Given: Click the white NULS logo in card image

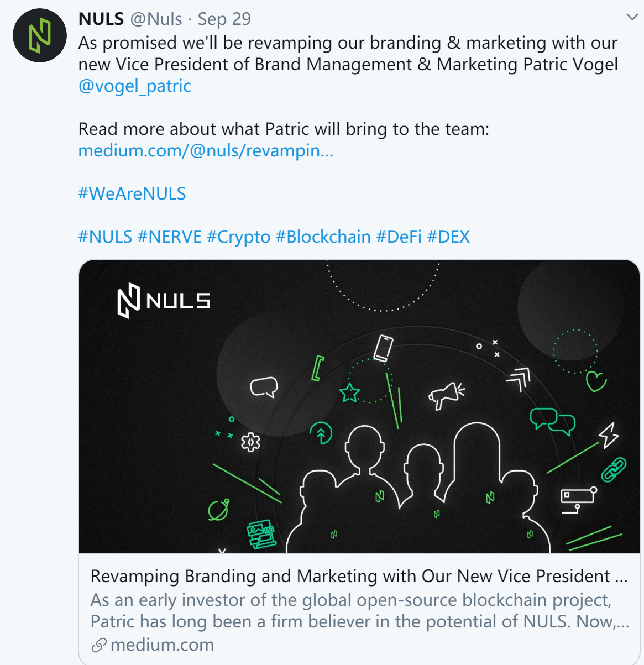Looking at the screenshot, I should click(164, 301).
